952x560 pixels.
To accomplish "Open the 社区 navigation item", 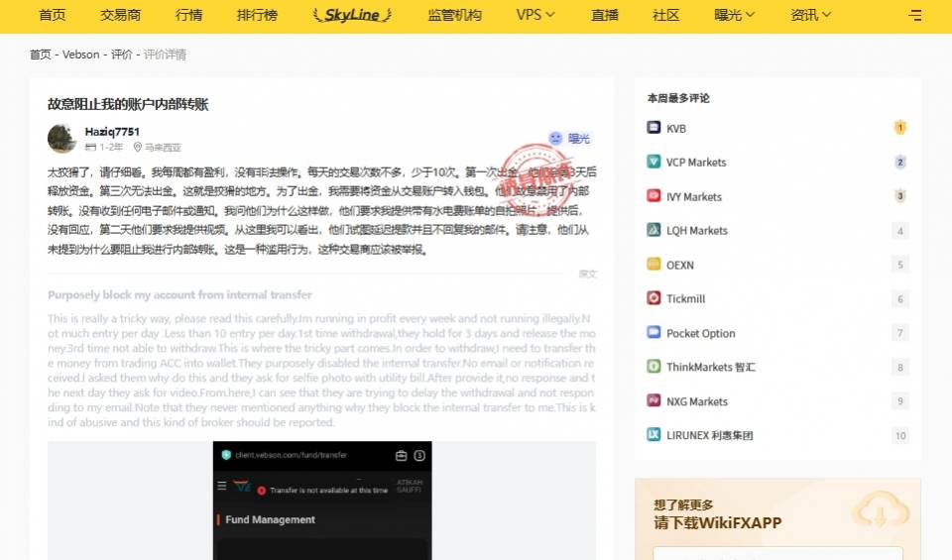I will (666, 15).
